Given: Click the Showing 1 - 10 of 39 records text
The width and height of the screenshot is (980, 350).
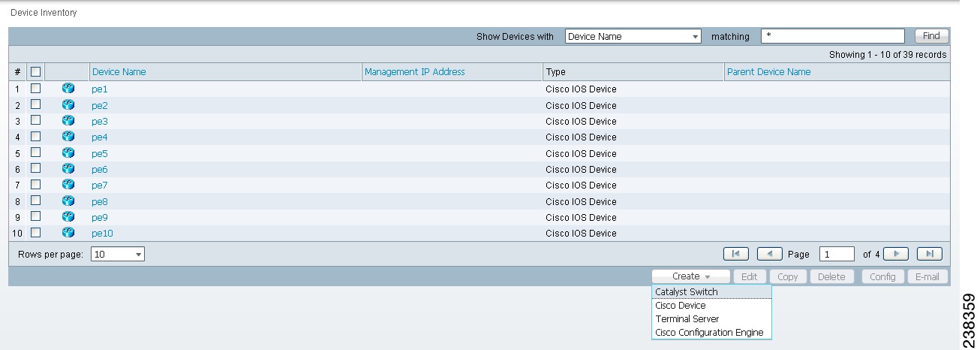Looking at the screenshot, I should coord(888,55).
